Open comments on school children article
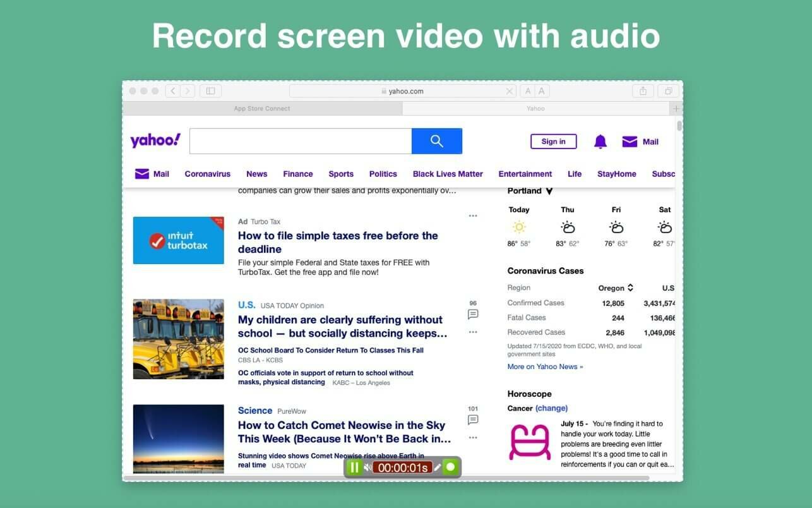This screenshot has width=812, height=508. pos(473,314)
